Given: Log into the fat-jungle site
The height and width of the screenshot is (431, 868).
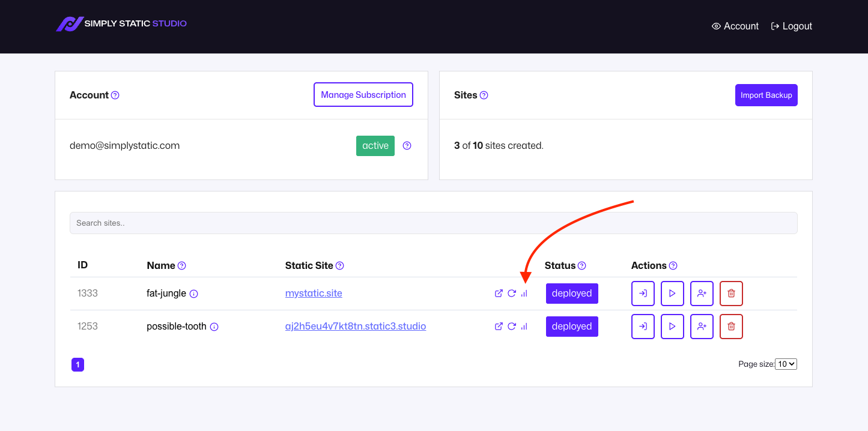Looking at the screenshot, I should (643, 294).
